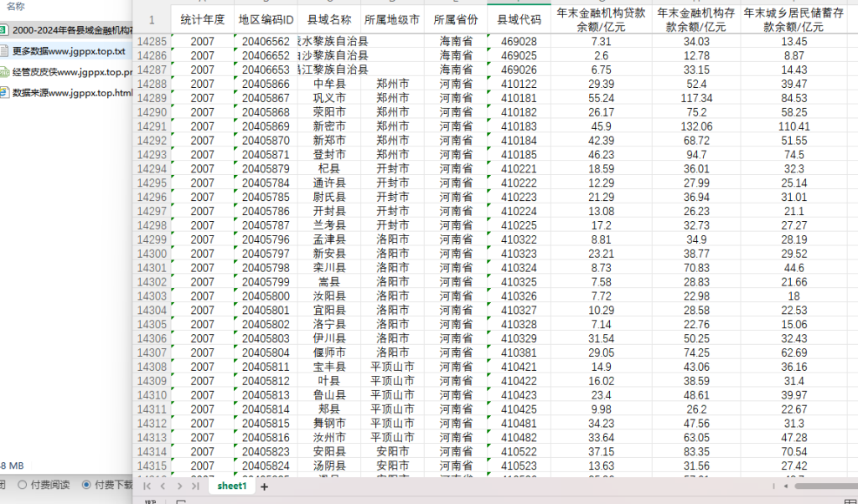858x504 pixels.
Task: Click the area code cell 20405879
Action: (x=266, y=169)
